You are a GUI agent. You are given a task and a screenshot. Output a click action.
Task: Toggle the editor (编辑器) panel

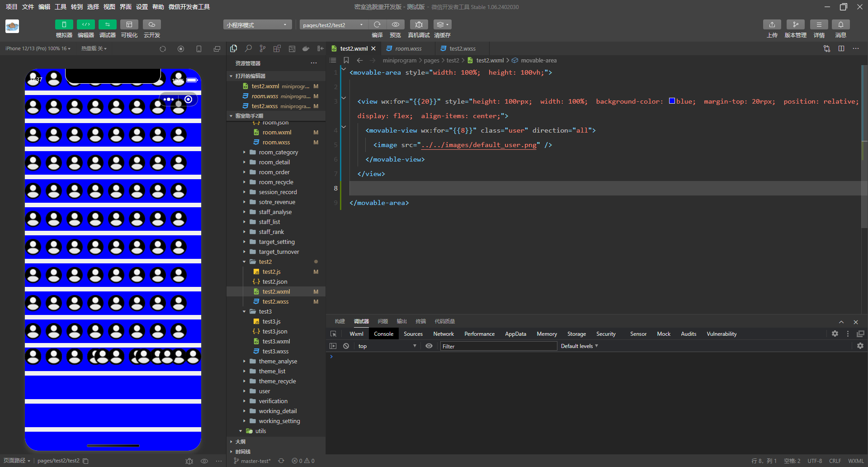[85, 24]
